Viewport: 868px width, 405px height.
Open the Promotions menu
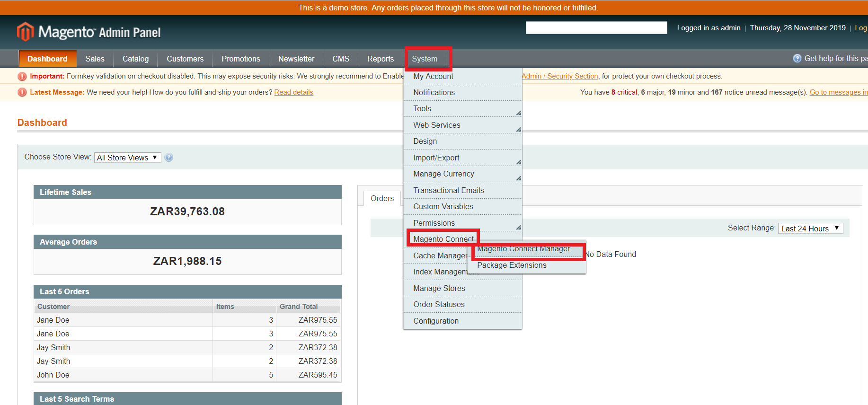click(x=241, y=59)
